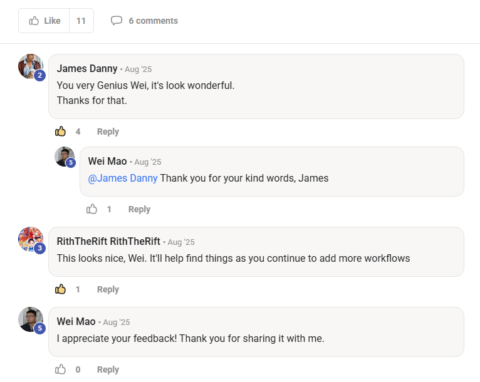
Task: Reply to James Danny's comment
Action: coord(108,132)
